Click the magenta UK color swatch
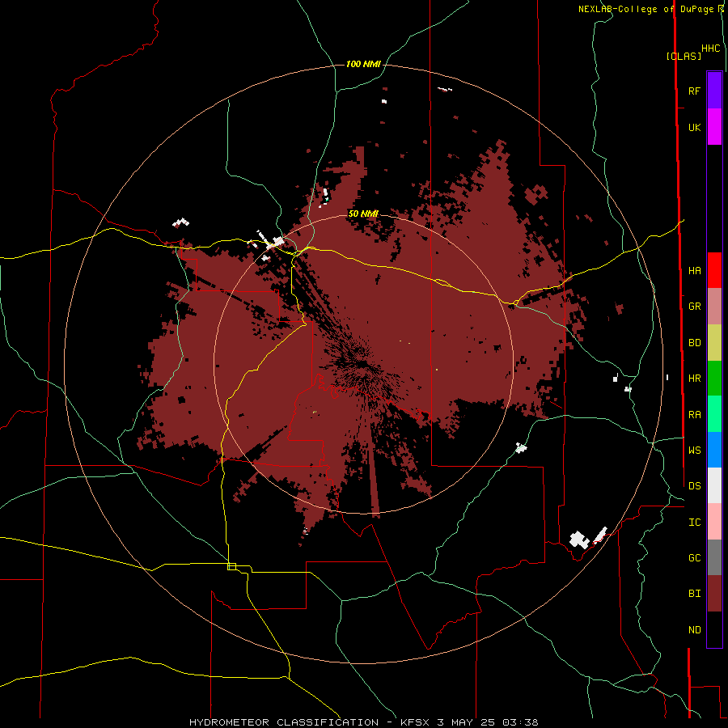 point(714,127)
